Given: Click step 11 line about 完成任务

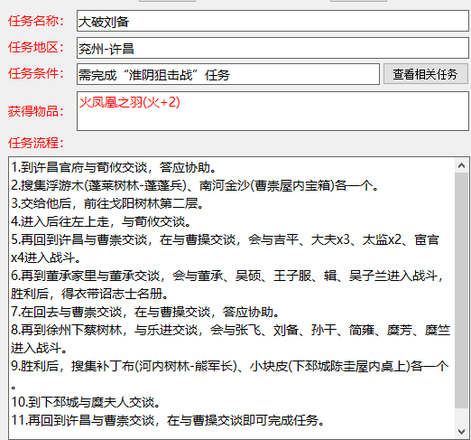Looking at the screenshot, I should (x=168, y=420).
